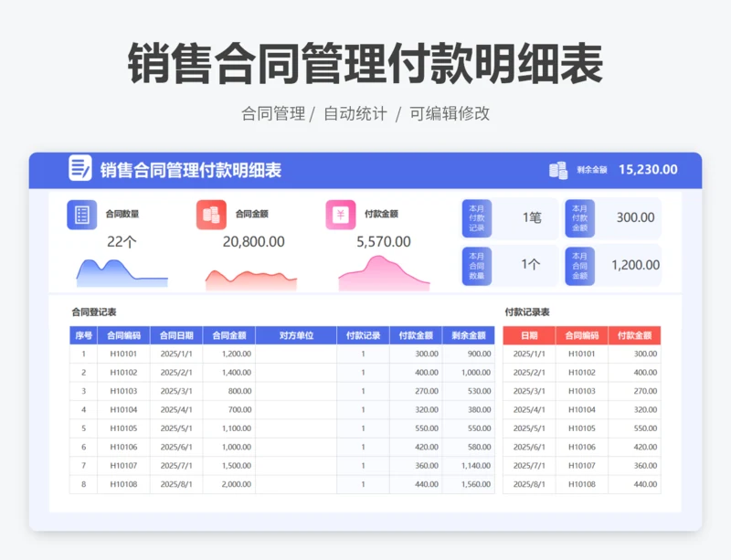The width and height of the screenshot is (731, 560).
Task: Select the 15,230.00 remaining amount value
Action: tap(648, 169)
